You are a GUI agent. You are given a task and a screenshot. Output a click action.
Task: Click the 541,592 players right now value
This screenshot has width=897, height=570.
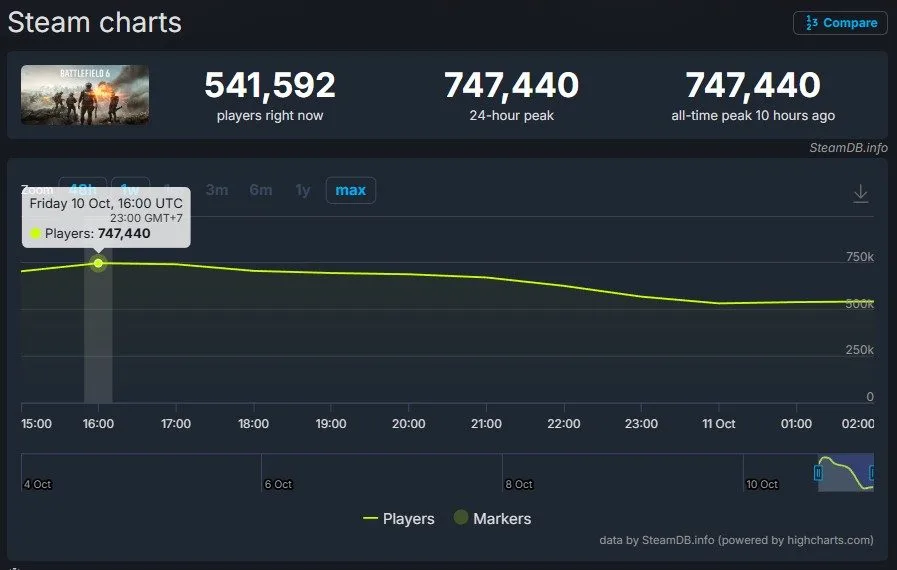pos(270,85)
